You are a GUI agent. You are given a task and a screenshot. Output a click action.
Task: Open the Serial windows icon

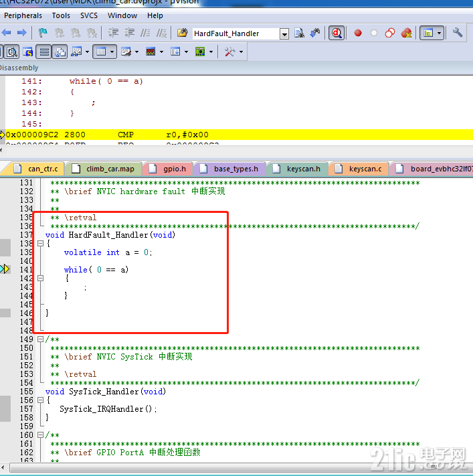click(x=126, y=52)
